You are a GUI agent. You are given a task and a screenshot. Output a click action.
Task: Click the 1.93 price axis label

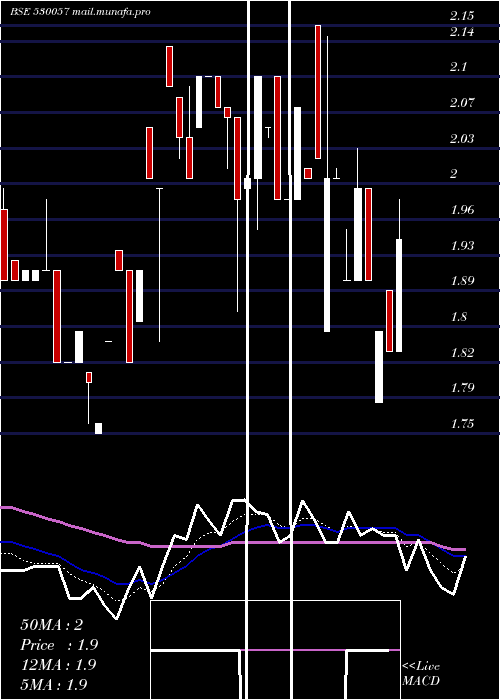[x=462, y=245]
